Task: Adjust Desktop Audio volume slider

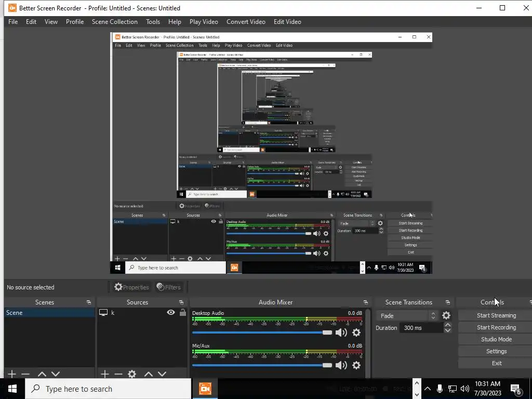Action: click(x=262, y=332)
